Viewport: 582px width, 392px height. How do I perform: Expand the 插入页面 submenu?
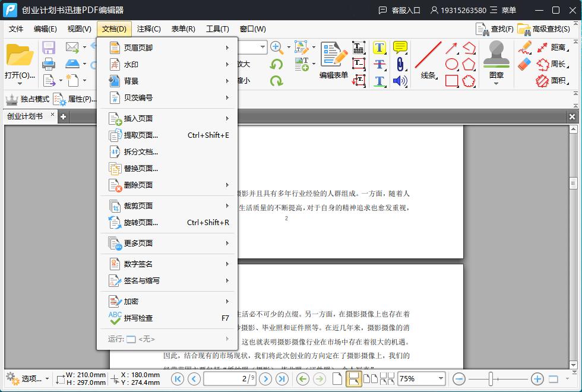pos(141,118)
